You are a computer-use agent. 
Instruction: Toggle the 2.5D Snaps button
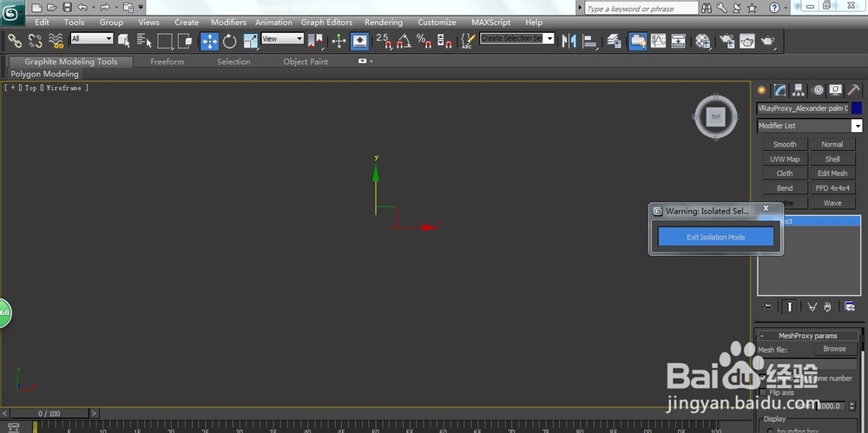click(384, 41)
